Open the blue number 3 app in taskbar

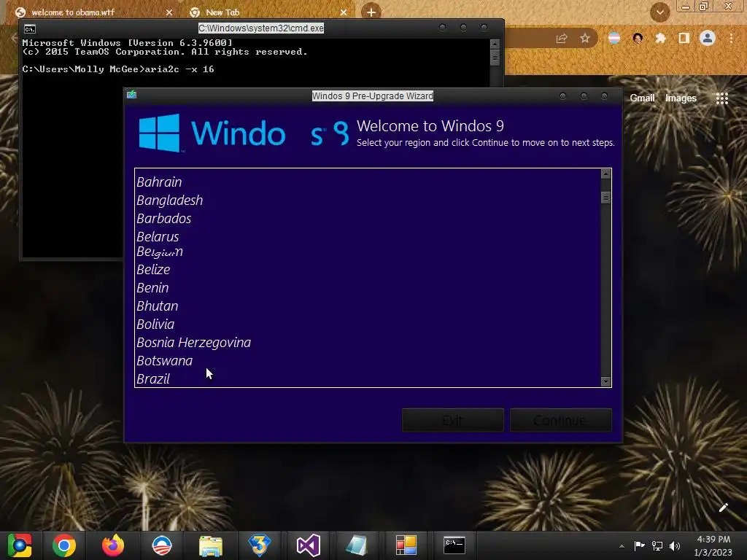click(x=259, y=545)
